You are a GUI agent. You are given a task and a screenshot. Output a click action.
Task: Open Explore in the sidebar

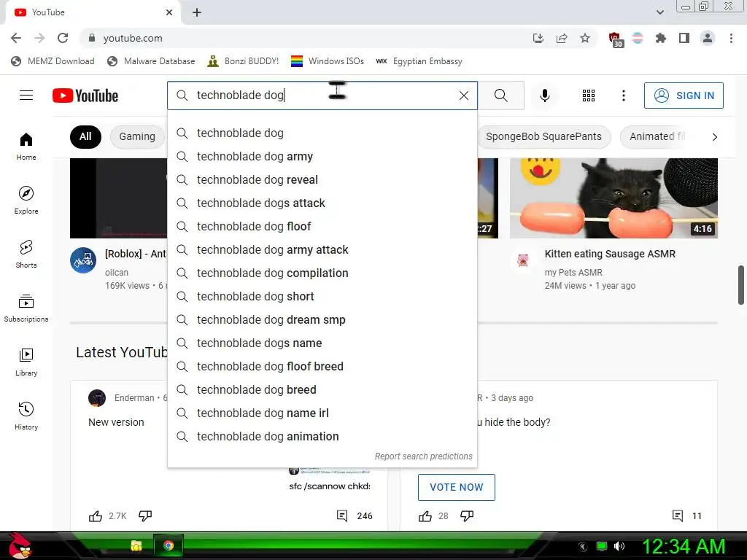(26, 201)
